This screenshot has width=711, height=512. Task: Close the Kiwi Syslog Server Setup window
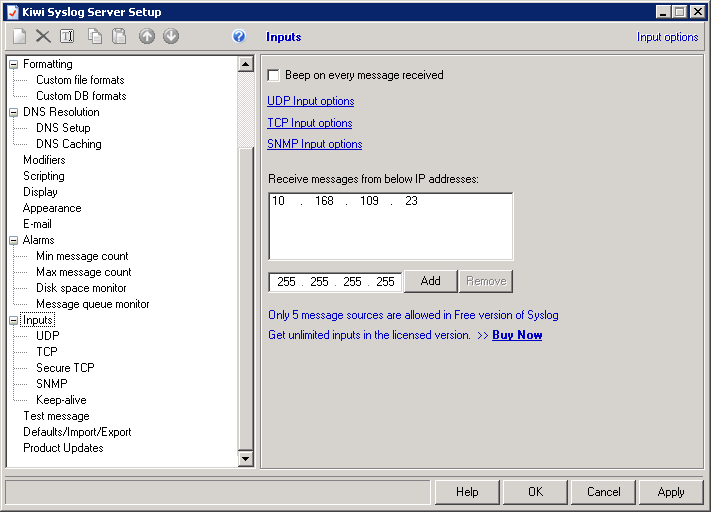pos(697,12)
